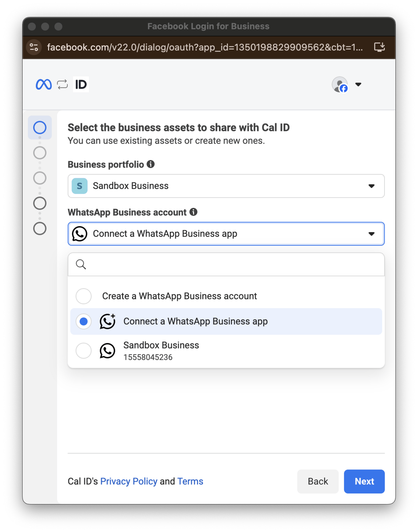Click the red close window button
The height and width of the screenshot is (532, 418).
(32, 27)
